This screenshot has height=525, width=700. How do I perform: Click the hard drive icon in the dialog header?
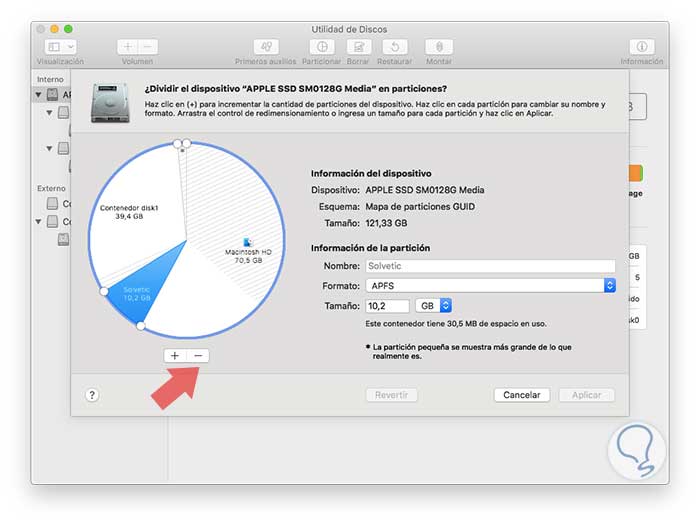click(110, 103)
